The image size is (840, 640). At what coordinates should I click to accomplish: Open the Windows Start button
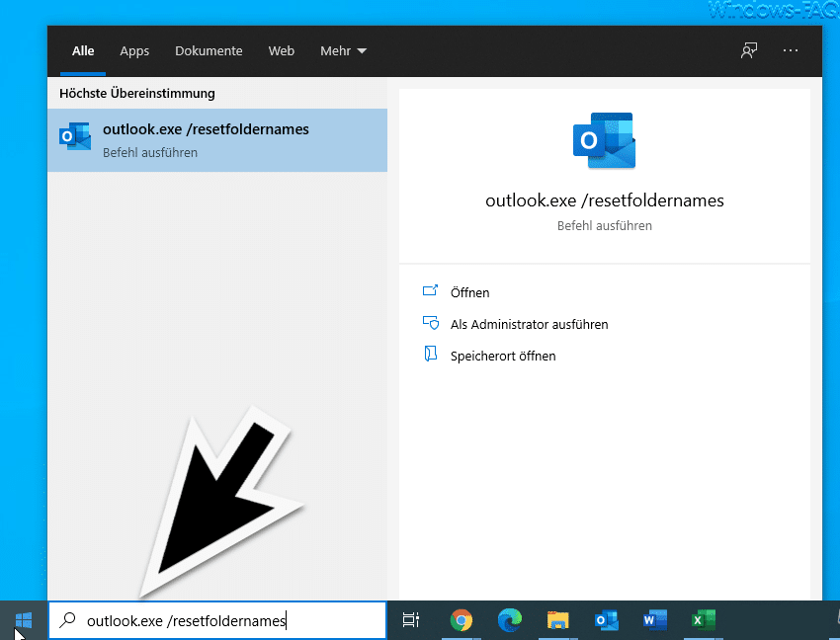click(x=24, y=620)
